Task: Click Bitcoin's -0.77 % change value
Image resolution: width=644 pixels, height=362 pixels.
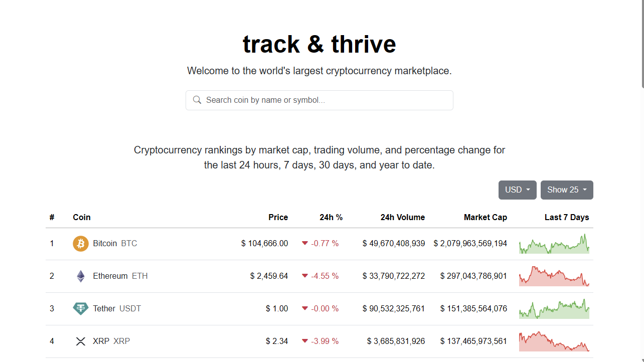Action: (325, 244)
